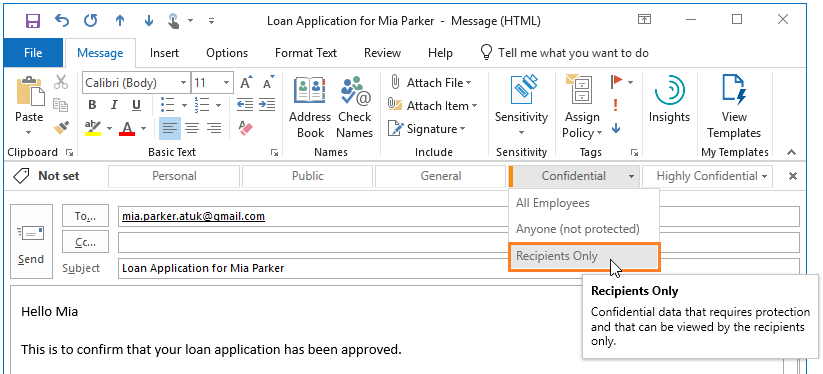Viewport: 823px width, 374px height.
Task: Toggle Underline formatting
Action: point(136,105)
